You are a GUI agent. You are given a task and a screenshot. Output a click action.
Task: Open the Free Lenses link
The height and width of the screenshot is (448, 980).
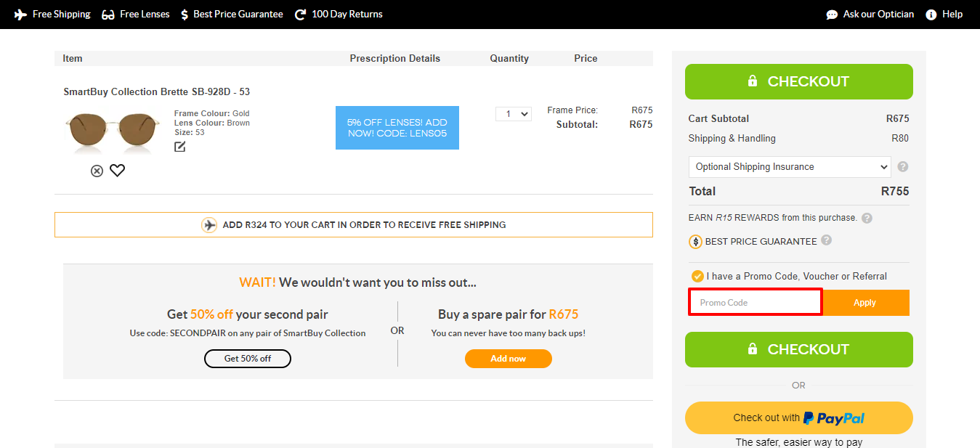tap(145, 15)
